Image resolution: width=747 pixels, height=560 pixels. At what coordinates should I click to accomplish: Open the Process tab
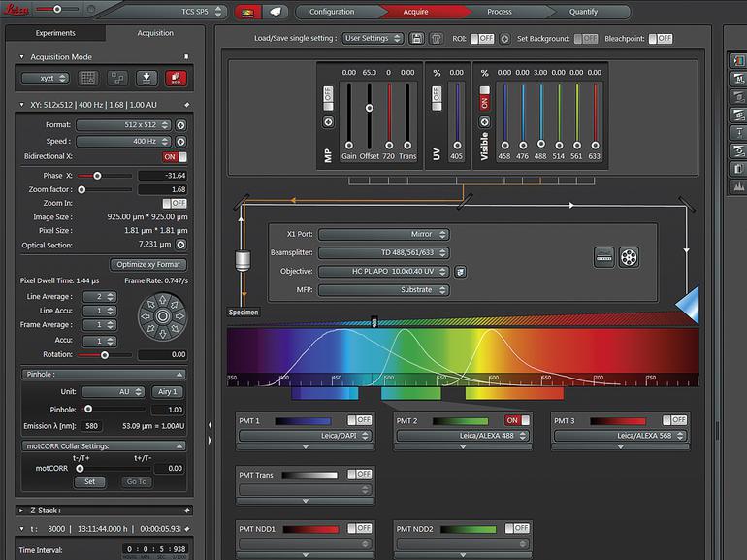coord(500,12)
